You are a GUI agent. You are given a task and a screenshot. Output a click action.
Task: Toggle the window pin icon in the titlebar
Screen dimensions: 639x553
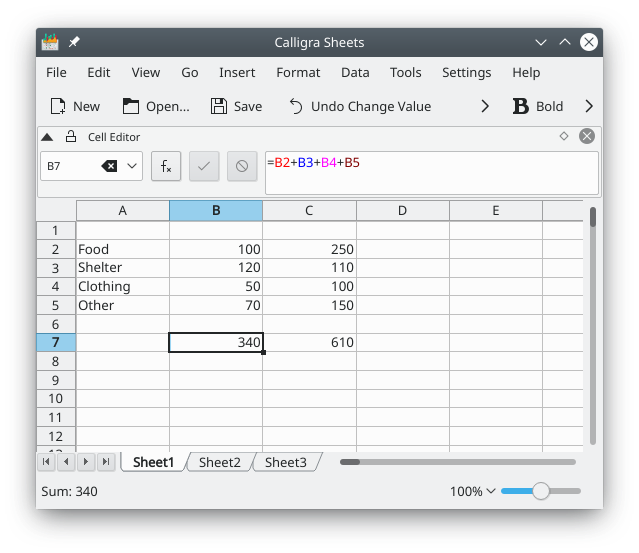click(74, 42)
